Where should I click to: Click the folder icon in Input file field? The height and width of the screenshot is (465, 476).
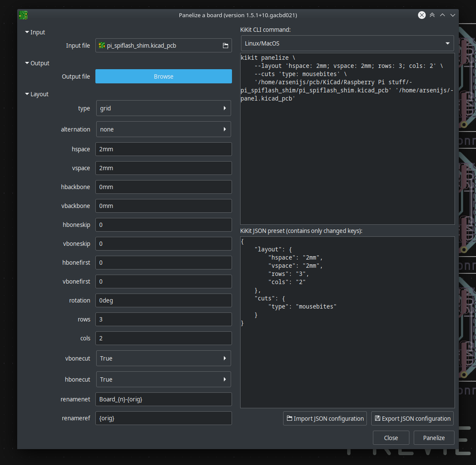point(225,46)
